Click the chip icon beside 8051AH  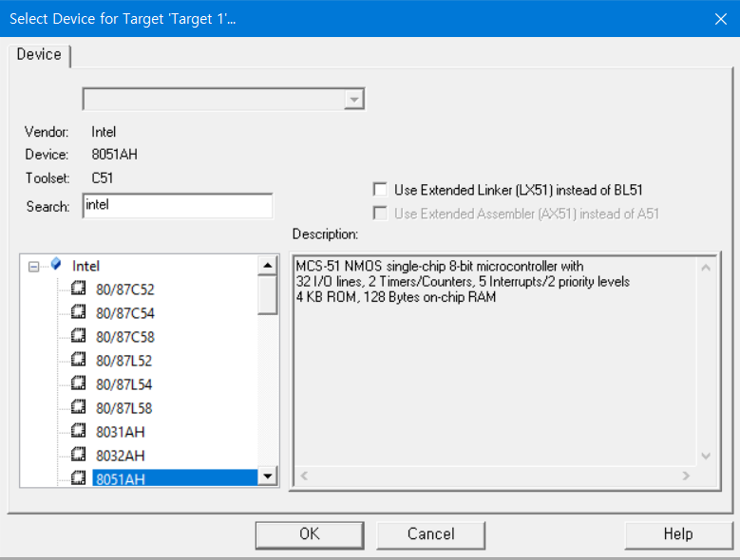pos(78,478)
